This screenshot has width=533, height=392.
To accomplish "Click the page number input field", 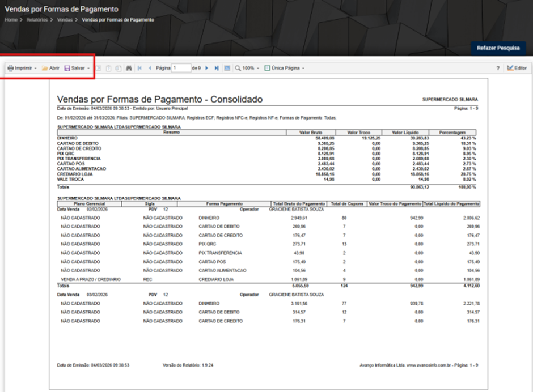I will coord(181,68).
